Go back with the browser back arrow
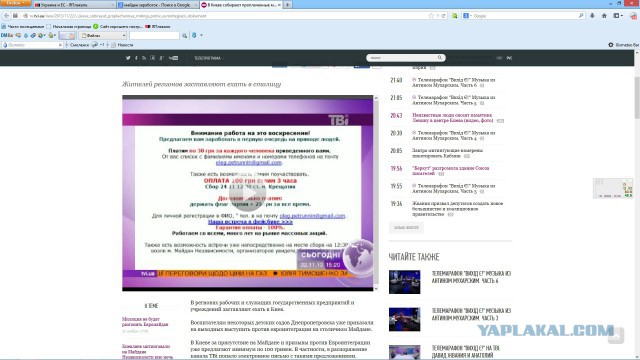 pyautogui.click(x=6, y=16)
